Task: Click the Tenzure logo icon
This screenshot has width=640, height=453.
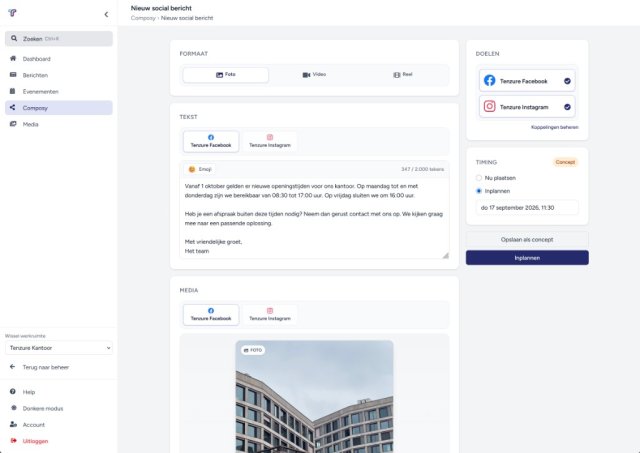Action: (x=12, y=13)
